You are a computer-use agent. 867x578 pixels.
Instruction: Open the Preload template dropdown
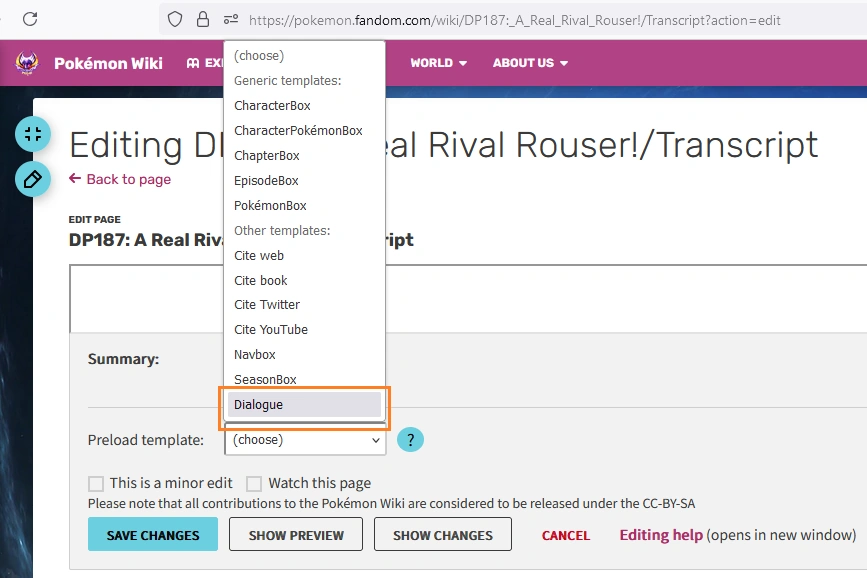pos(305,440)
